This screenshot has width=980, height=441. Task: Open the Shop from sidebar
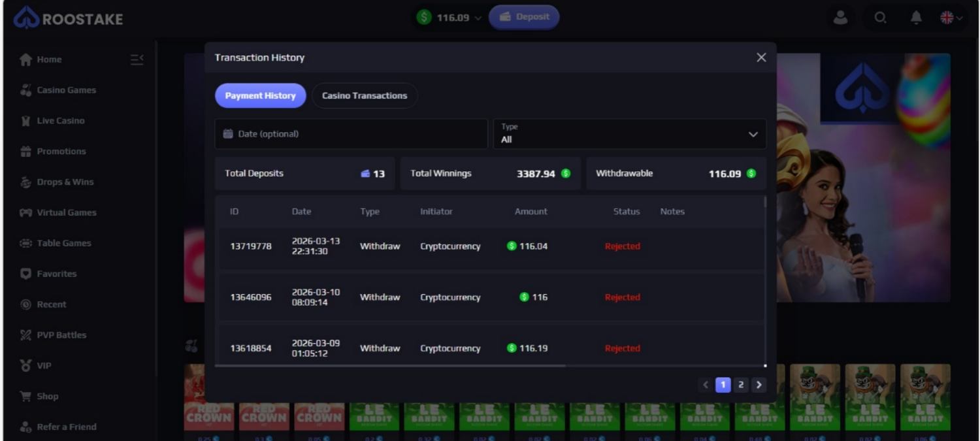[47, 396]
